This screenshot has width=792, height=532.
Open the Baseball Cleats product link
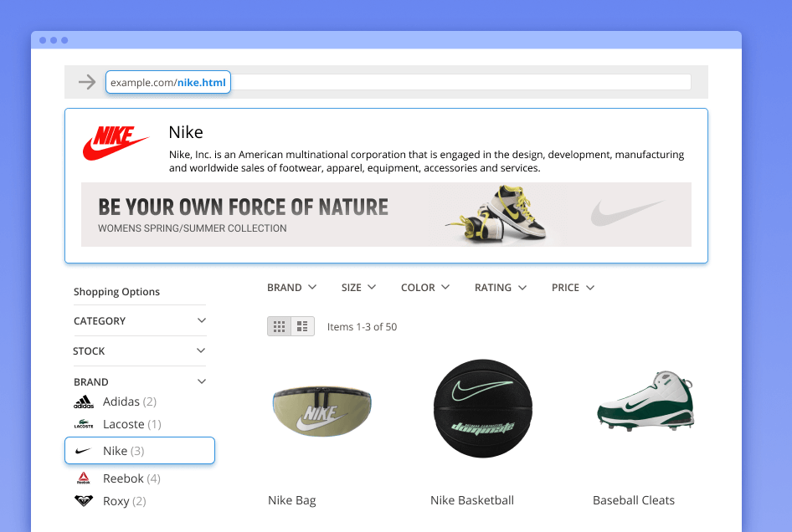click(634, 500)
